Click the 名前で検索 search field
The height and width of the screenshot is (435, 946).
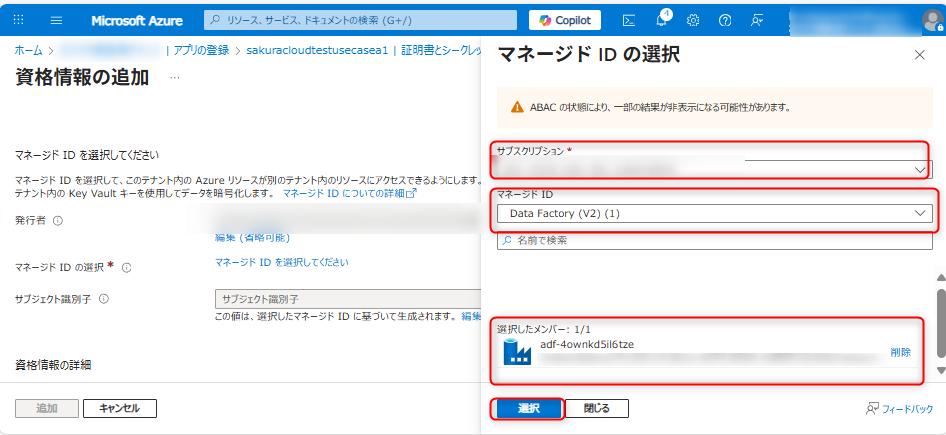715,240
